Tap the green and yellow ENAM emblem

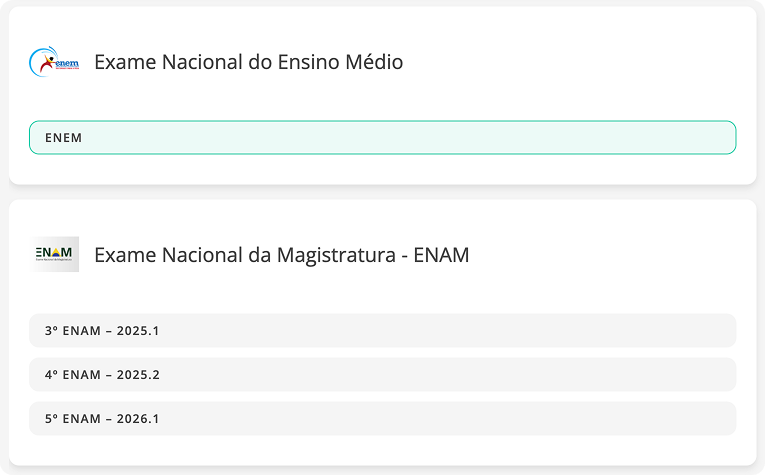(x=54, y=254)
